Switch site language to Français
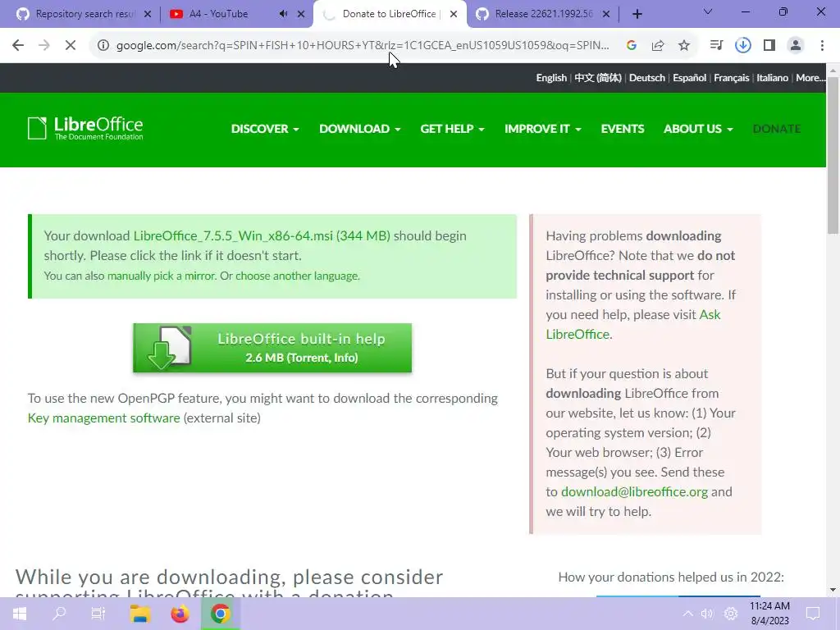 pyautogui.click(x=731, y=78)
